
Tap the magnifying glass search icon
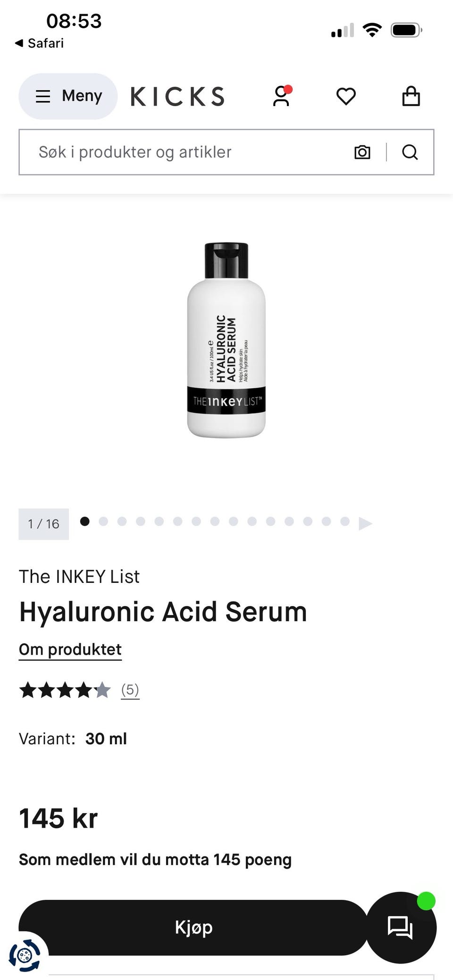[x=410, y=152]
